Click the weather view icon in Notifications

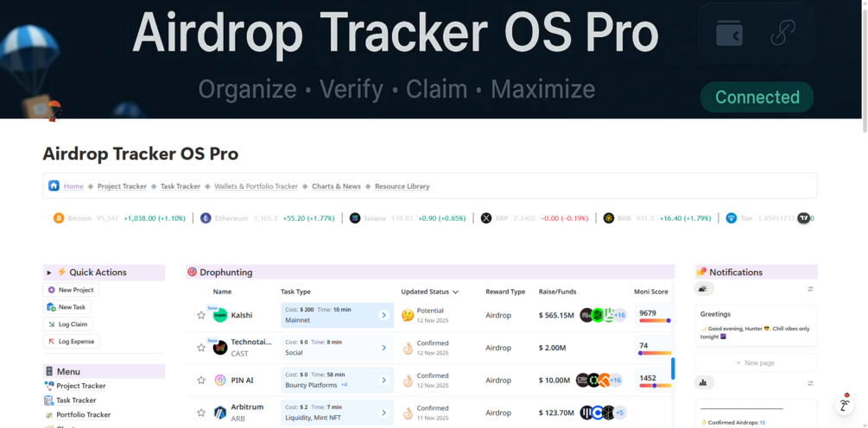coord(704,289)
